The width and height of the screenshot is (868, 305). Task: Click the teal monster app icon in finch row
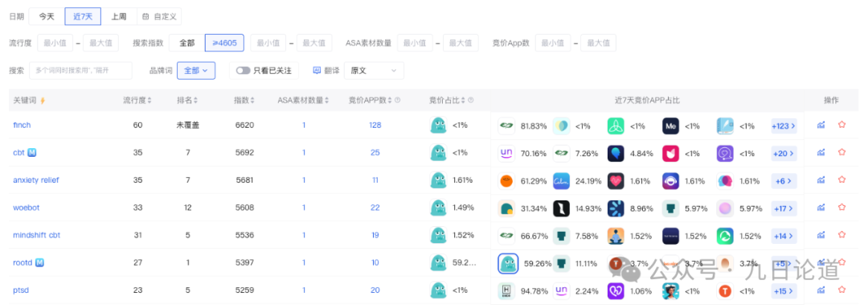(439, 126)
